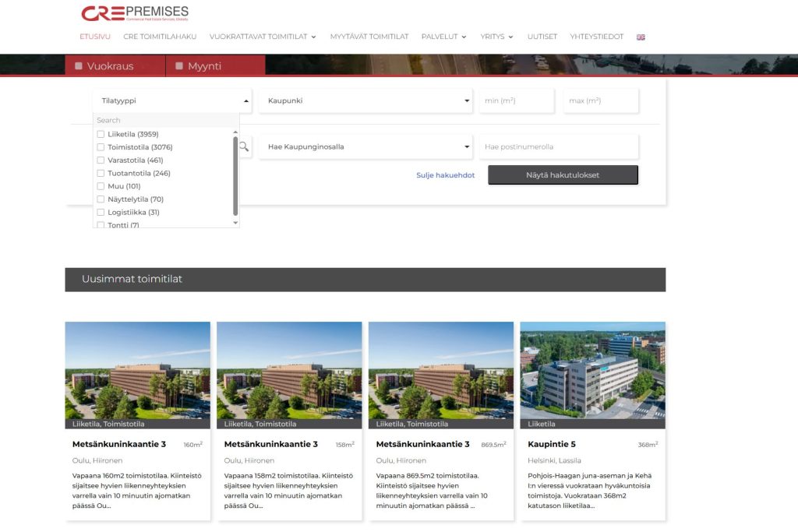Viewport: 798px width, 532px height.
Task: Open Metsänkuninkaantie 3 158m² listing title
Action: tap(270, 444)
